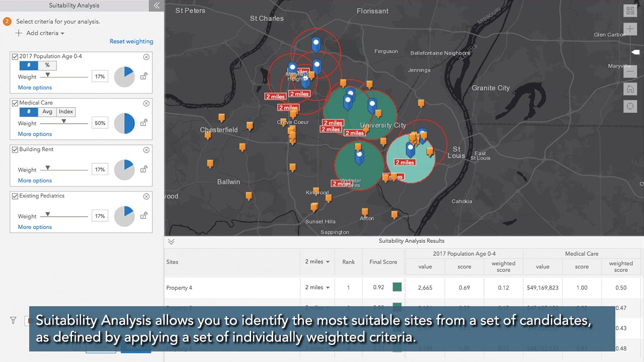Click the Sites column header
644x362 pixels.
click(172, 262)
